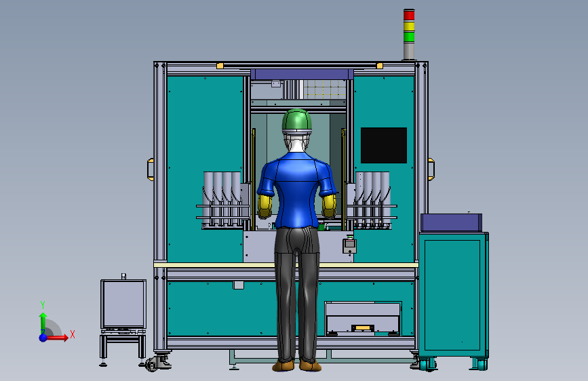588x381 pixels.
Task: Select the worker's left yellow glove
Action: [x=264, y=207]
